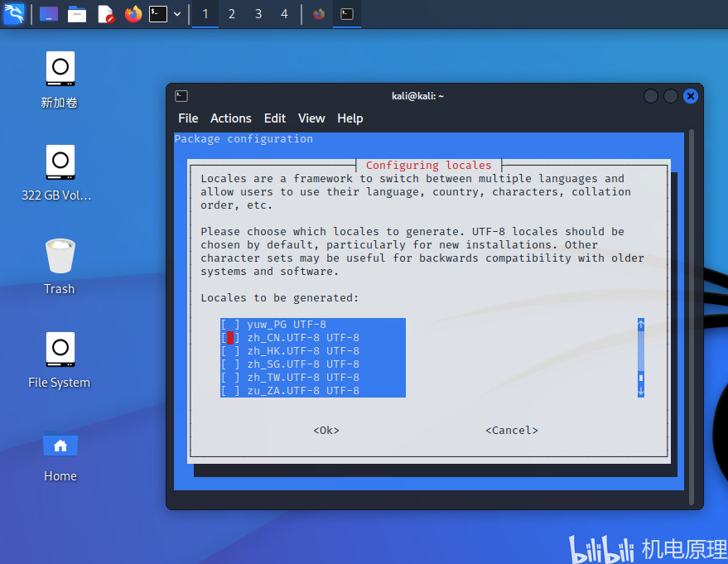Click the locale list scrollbar thumb
Viewport: 728px width, 564px height.
coord(641,378)
